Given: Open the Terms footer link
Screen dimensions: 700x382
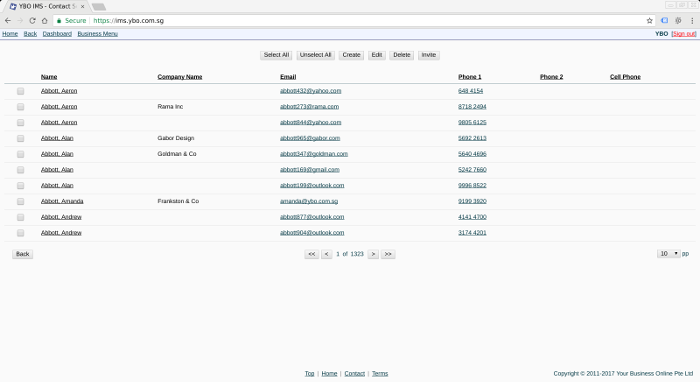Looking at the screenshot, I should pyautogui.click(x=380, y=374).
